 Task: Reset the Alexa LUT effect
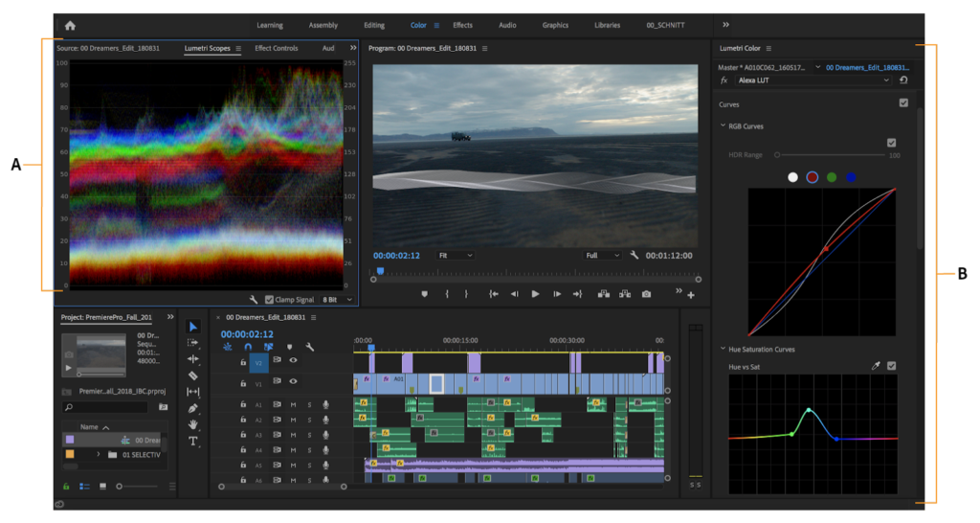pos(903,80)
